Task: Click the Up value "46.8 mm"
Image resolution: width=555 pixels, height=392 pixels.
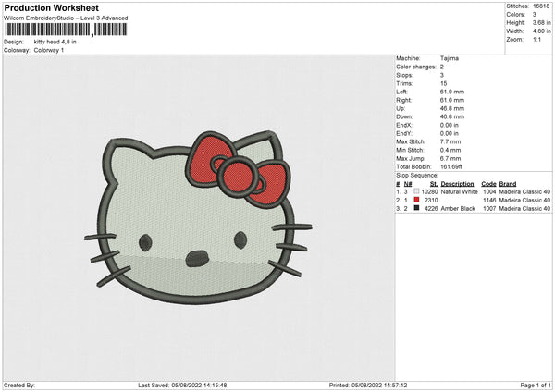Action: coord(452,108)
